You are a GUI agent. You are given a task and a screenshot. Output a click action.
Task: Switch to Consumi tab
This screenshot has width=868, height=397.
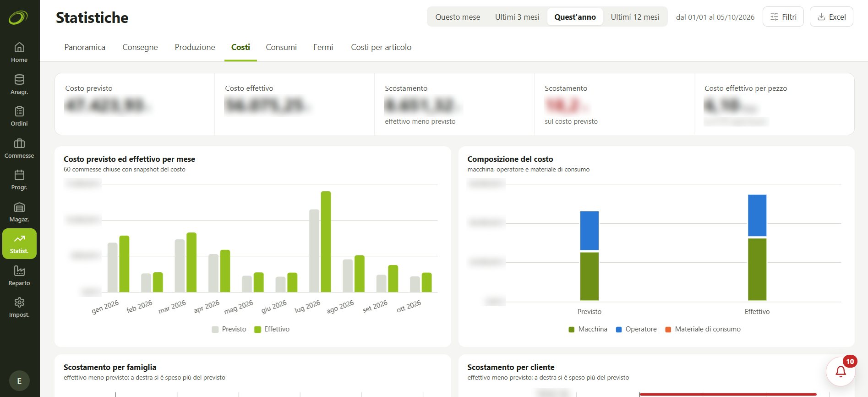click(x=281, y=47)
